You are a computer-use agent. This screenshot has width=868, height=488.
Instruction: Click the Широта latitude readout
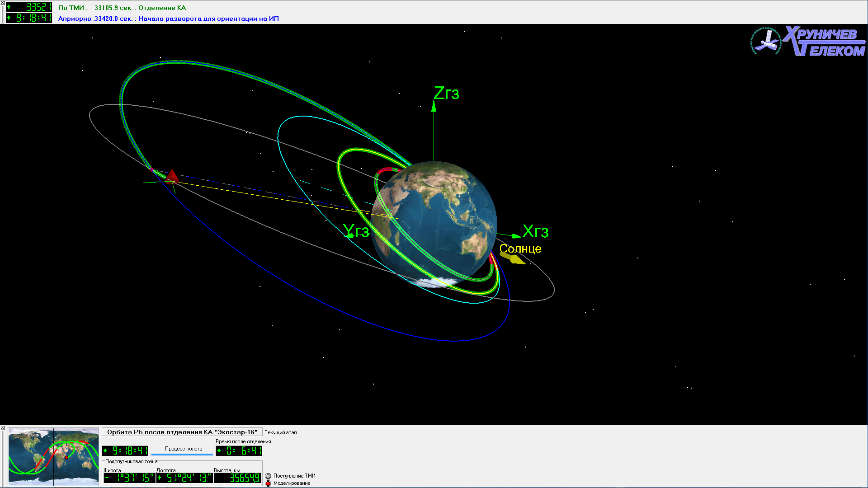(129, 478)
